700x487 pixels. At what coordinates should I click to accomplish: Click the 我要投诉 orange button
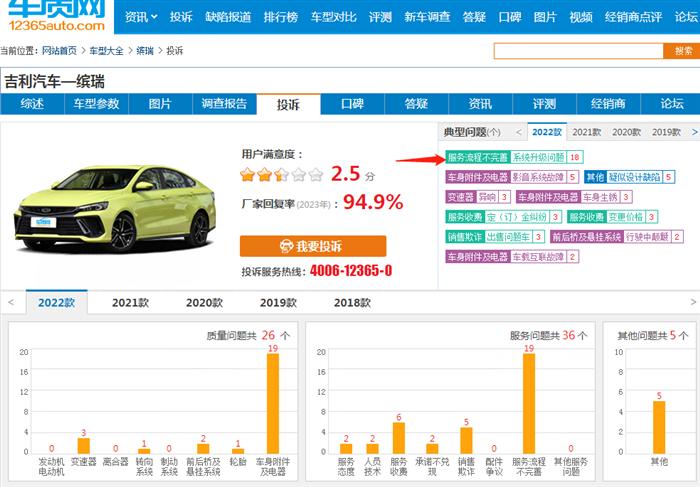coord(313,246)
